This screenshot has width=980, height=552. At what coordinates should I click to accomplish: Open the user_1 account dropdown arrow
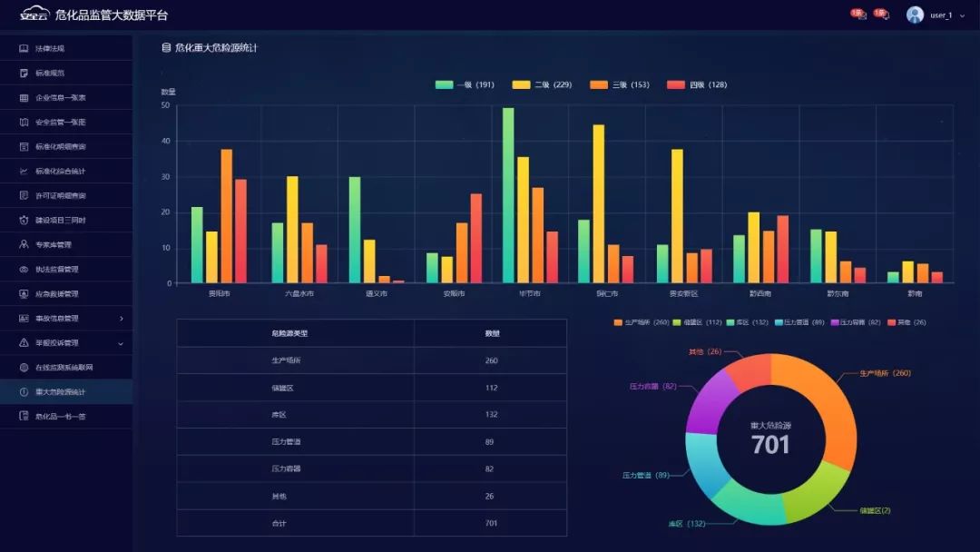[x=962, y=15]
